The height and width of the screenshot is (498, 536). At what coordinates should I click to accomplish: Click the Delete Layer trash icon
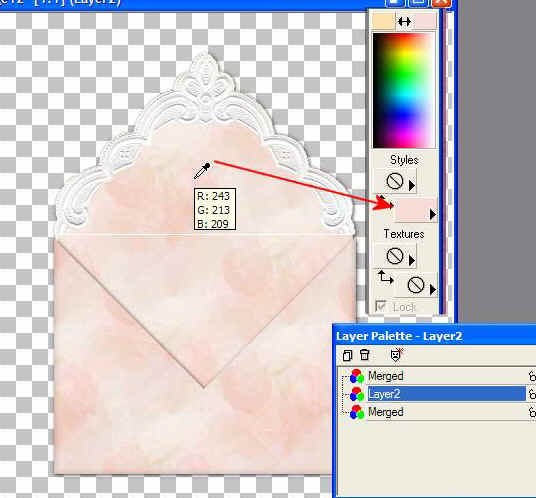point(364,355)
